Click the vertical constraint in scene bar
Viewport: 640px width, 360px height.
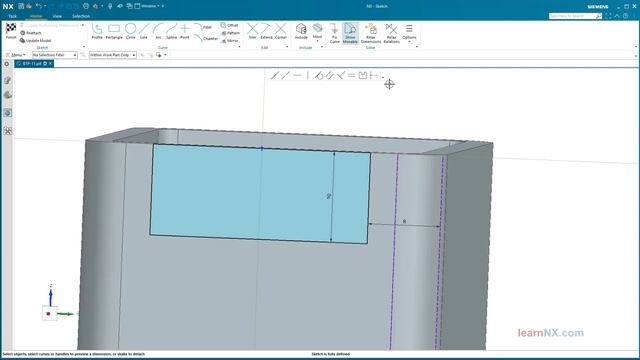click(x=308, y=76)
